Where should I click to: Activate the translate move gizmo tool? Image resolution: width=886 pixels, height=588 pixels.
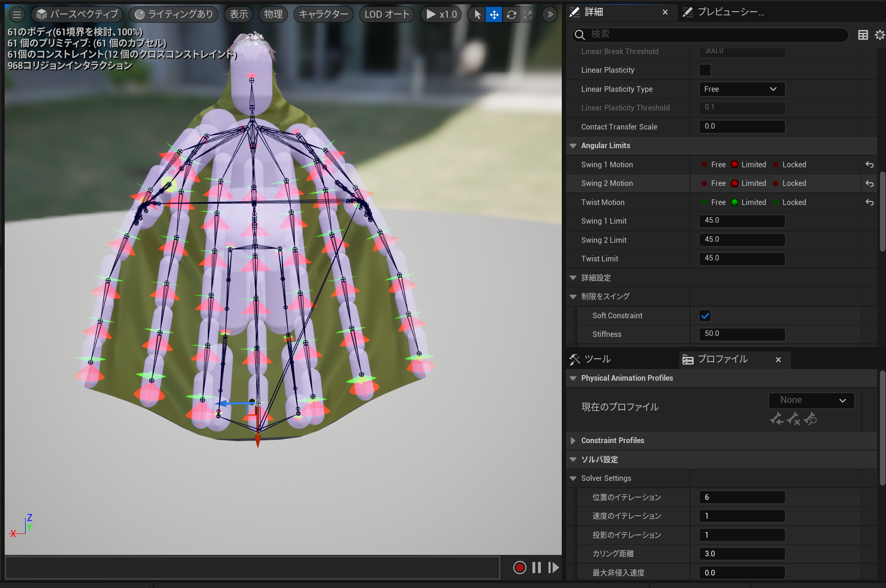point(494,14)
